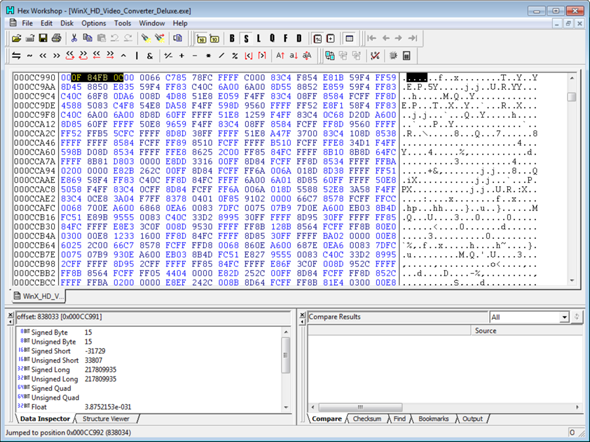Click the Compare files icon
Image resolution: width=590 pixels, height=442 pixels.
[330, 56]
